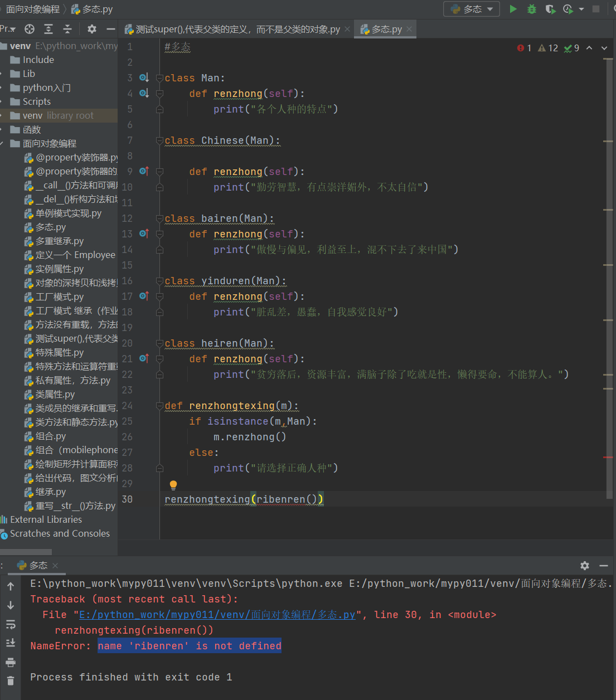
Task: Start debugging with the green bug icon
Action: 532,9
